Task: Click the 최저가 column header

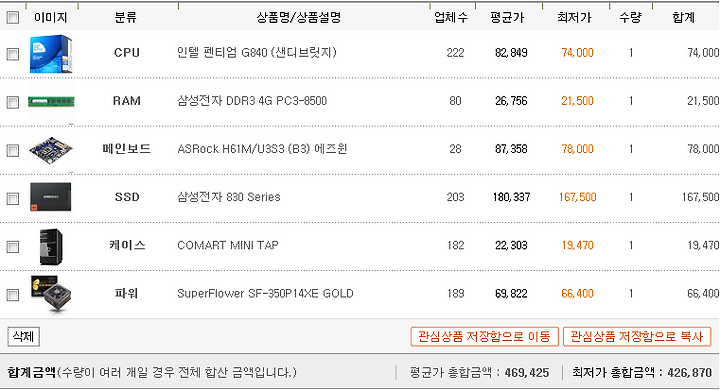Action: pos(574,17)
